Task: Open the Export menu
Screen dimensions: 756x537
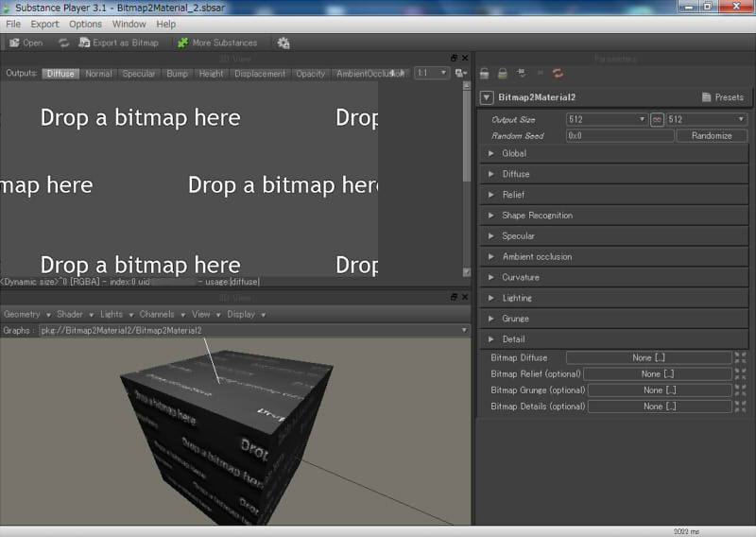Action: [44, 25]
